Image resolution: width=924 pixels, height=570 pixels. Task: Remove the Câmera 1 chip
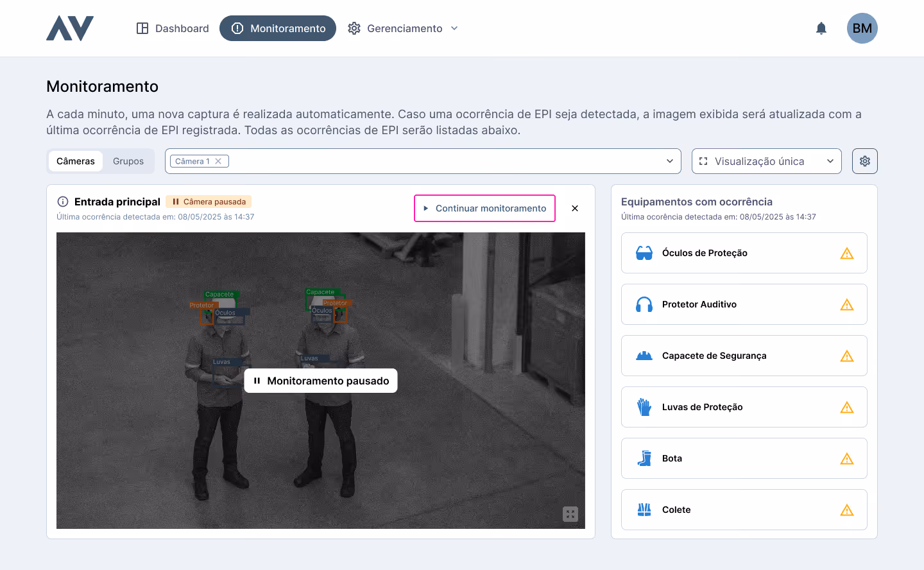(218, 161)
